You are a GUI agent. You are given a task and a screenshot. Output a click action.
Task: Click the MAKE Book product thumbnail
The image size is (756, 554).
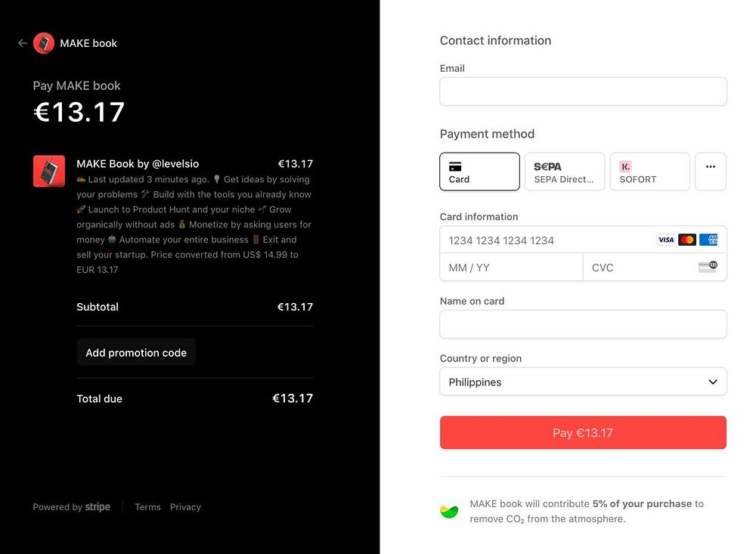(x=49, y=171)
